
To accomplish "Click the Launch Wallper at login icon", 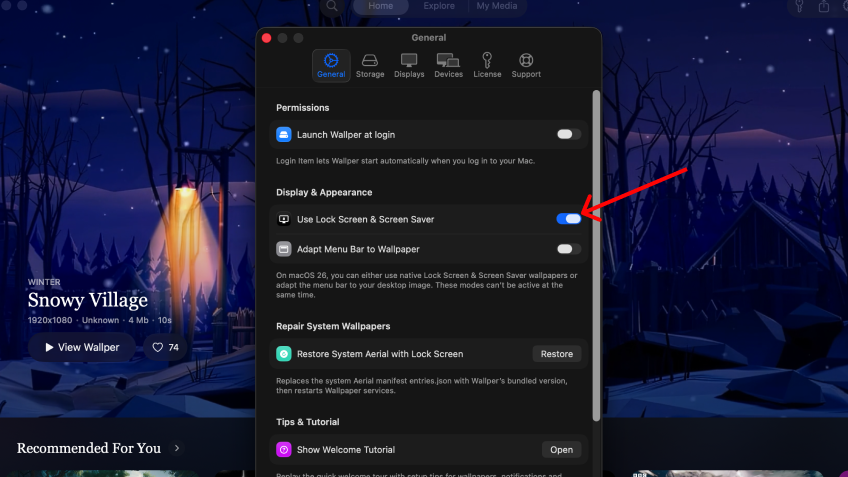I will pyautogui.click(x=283, y=134).
